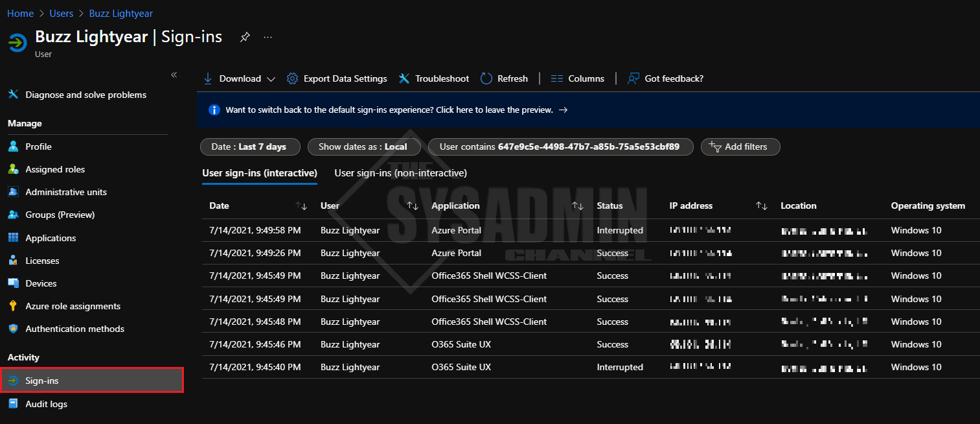
Task: Click the Status column header
Action: [610, 206]
